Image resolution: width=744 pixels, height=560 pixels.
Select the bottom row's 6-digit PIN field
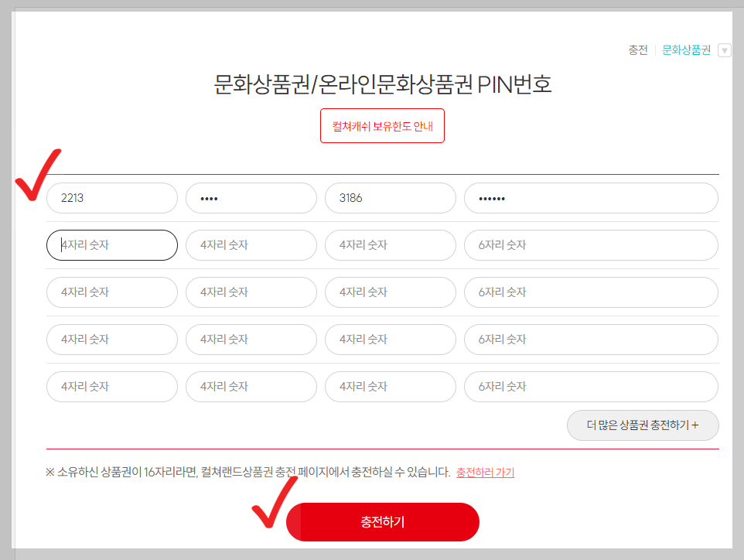tap(591, 387)
